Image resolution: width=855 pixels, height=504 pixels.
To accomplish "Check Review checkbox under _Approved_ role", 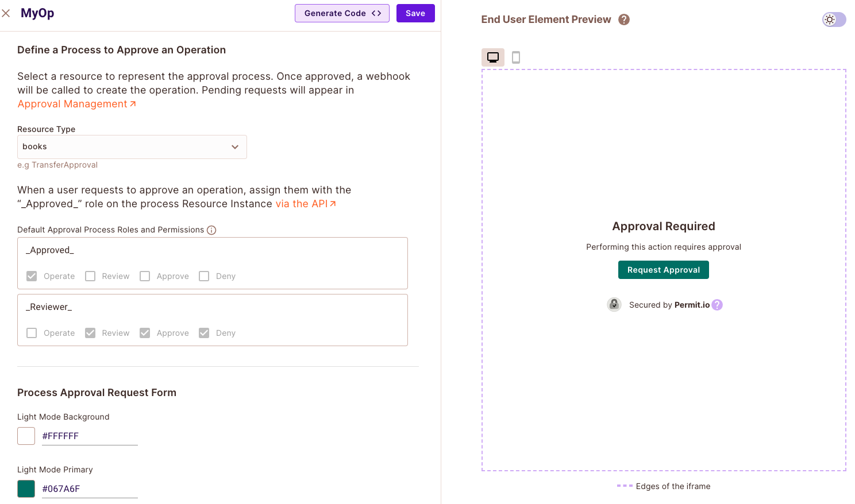I will click(90, 276).
